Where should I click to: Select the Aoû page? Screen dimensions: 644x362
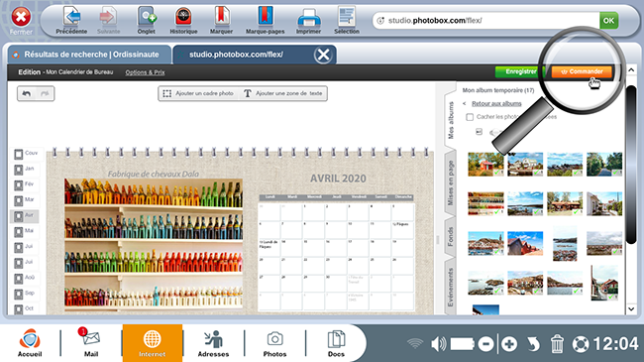click(x=24, y=279)
